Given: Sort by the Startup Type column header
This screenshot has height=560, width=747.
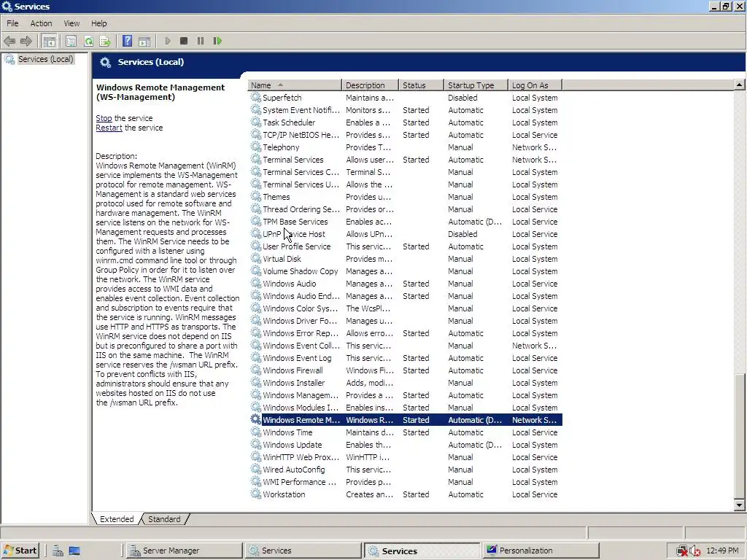Looking at the screenshot, I should (476, 85).
